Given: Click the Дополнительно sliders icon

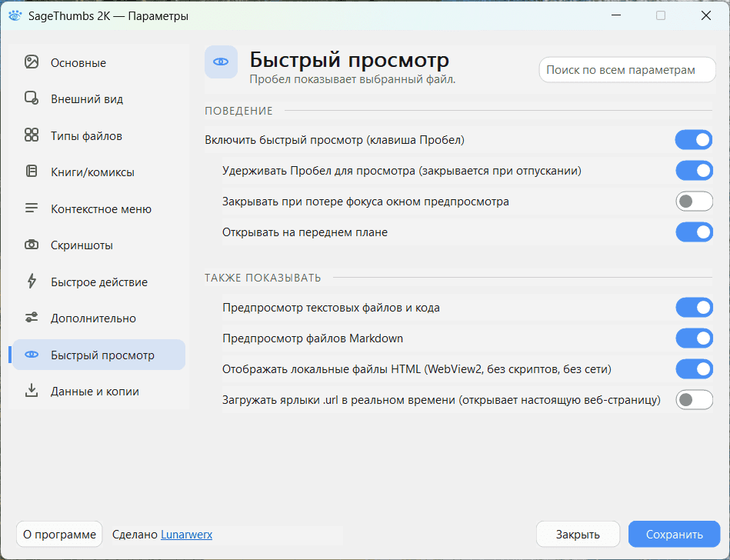Looking at the screenshot, I should 32,318.
